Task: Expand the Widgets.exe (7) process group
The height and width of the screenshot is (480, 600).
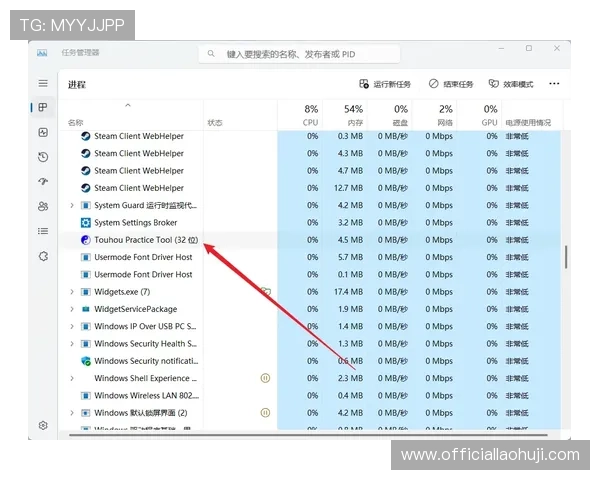Action: coord(72,292)
